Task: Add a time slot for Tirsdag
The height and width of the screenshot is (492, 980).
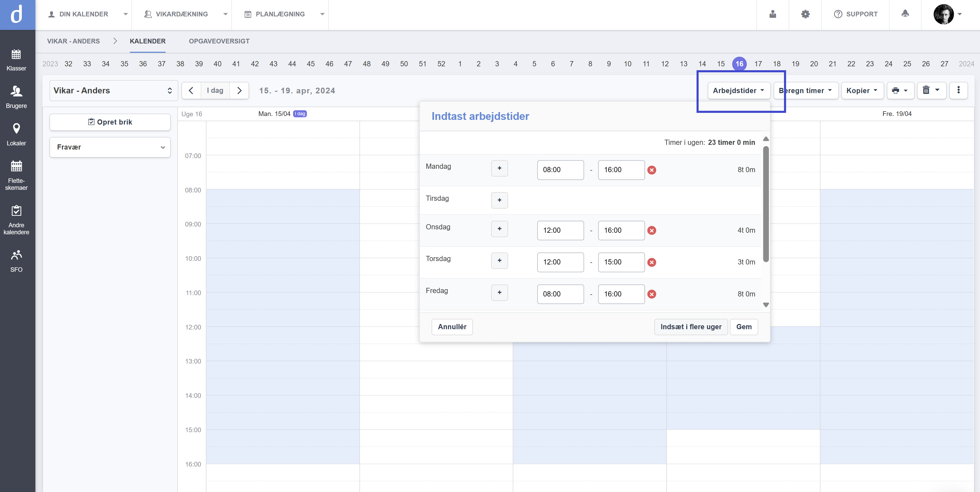Action: coord(499,200)
